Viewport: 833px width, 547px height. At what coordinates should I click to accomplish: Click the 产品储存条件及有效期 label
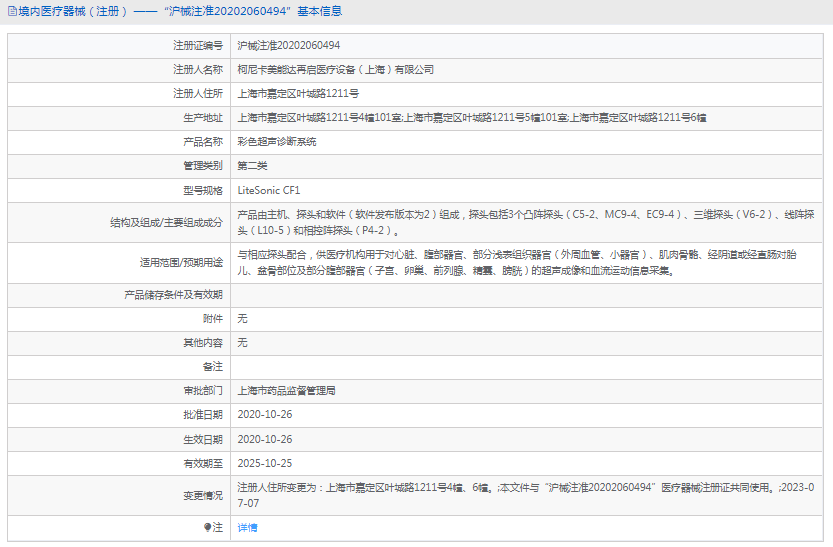pyautogui.click(x=173, y=295)
